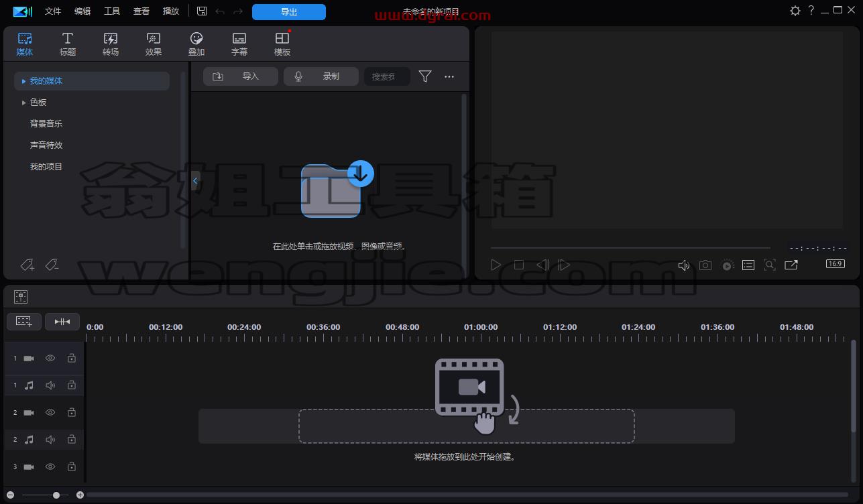This screenshot has width=863, height=504.
Task: Open the help question mark icon
Action: [811, 11]
